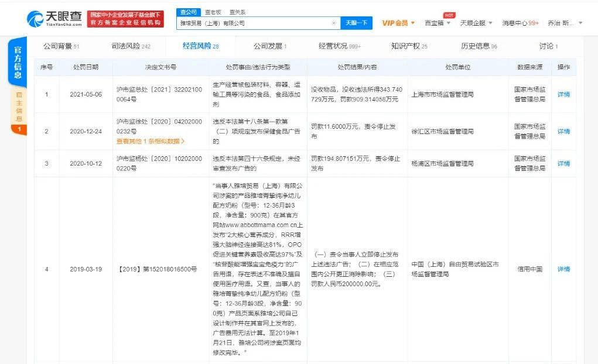
Task: Switch to 经营风险 tab
Action: coord(201,46)
